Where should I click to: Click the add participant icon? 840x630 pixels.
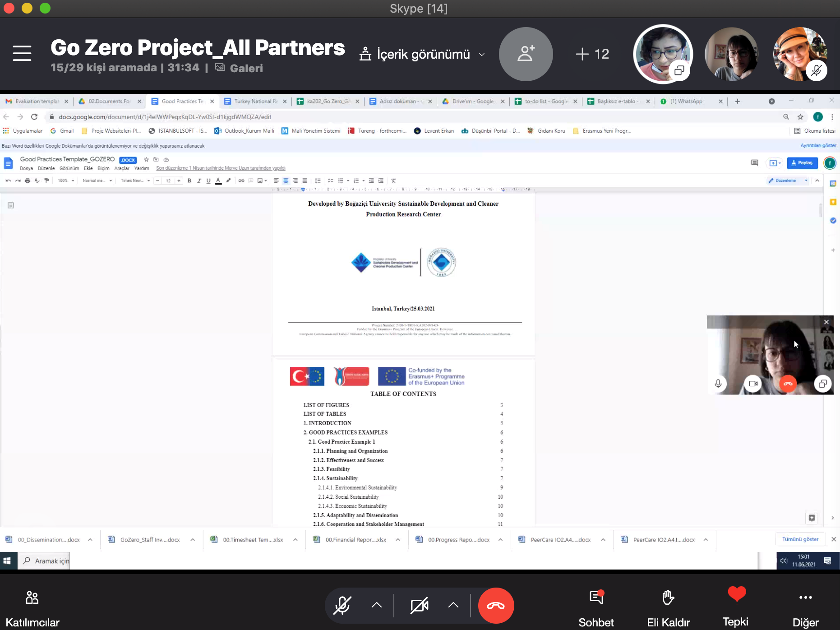coord(526,54)
